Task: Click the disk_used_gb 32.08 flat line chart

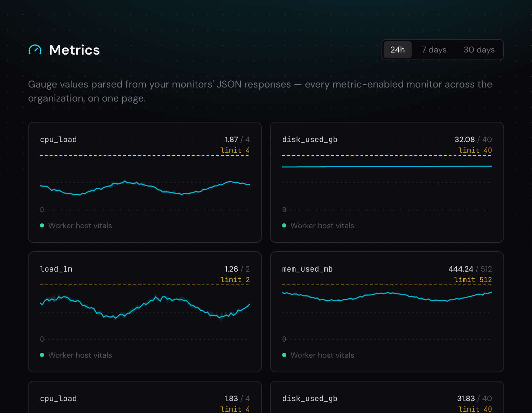Action: (x=387, y=182)
